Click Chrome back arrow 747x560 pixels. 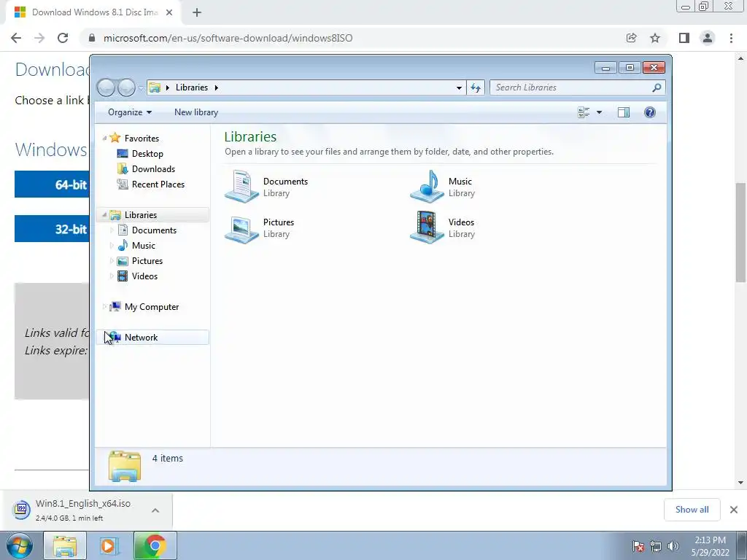click(x=16, y=38)
